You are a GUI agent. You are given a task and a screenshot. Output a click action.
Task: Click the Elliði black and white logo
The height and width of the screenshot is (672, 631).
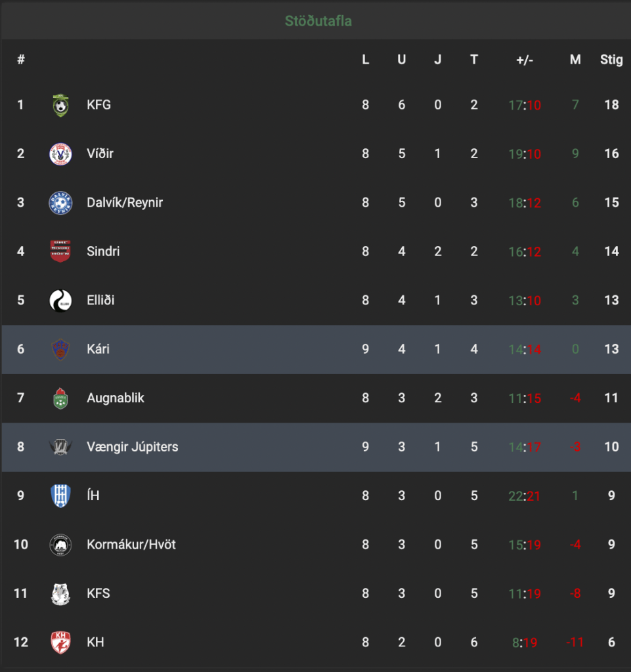pos(60,301)
